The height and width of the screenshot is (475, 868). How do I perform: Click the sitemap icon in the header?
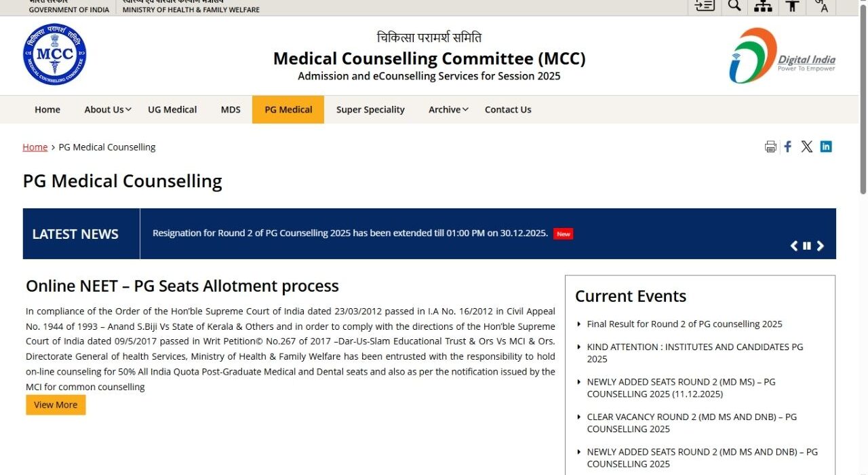click(x=762, y=5)
